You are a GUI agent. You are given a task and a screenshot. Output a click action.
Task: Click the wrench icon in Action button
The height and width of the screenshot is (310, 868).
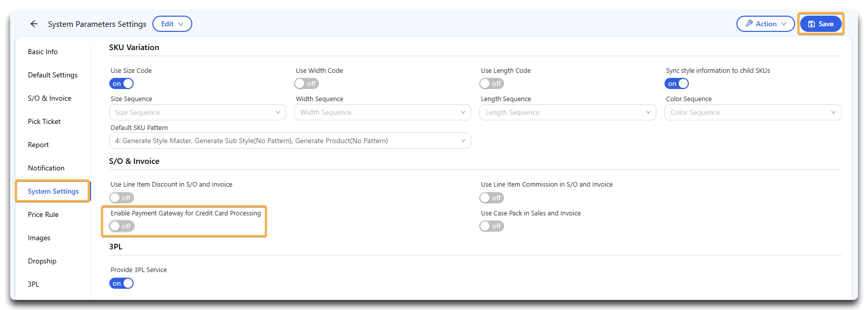pos(749,24)
